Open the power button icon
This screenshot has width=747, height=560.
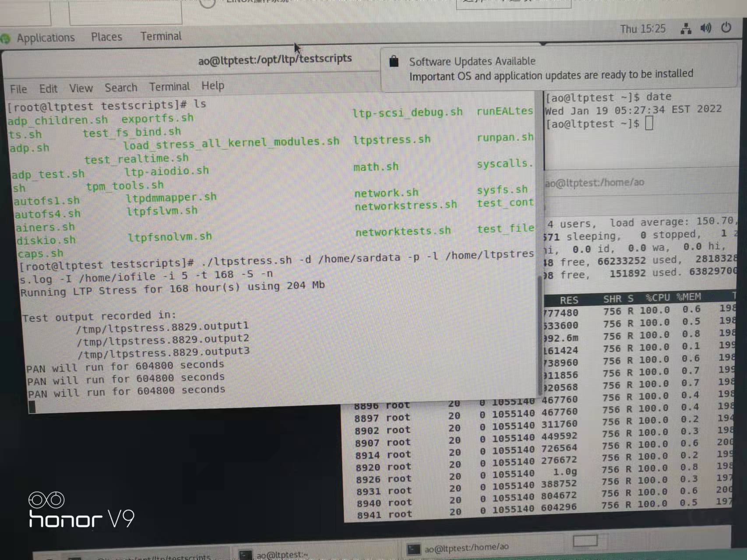pos(726,28)
